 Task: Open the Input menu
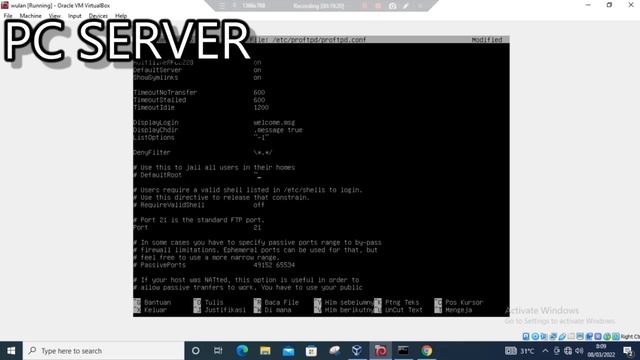click(75, 16)
